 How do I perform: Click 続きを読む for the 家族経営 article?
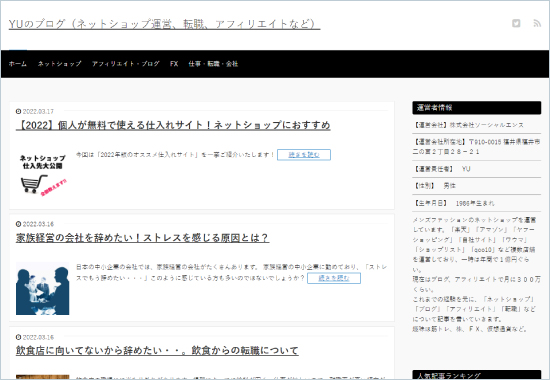pos(334,278)
